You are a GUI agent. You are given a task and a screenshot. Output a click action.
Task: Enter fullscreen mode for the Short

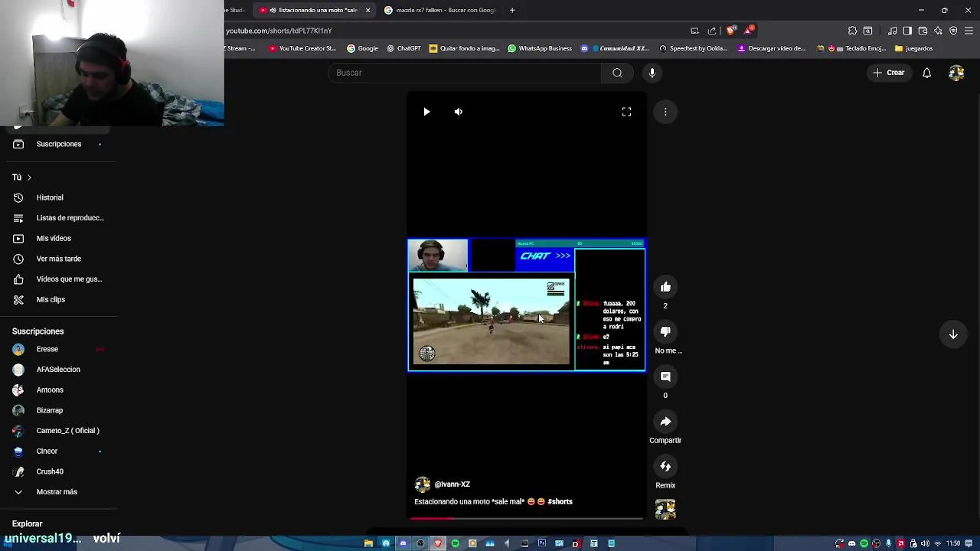pyautogui.click(x=626, y=112)
